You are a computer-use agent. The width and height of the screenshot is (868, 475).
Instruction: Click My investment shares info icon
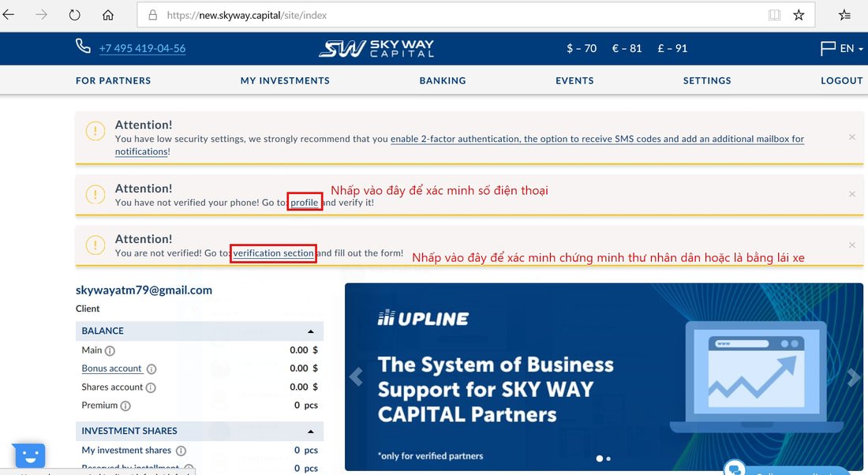181,451
